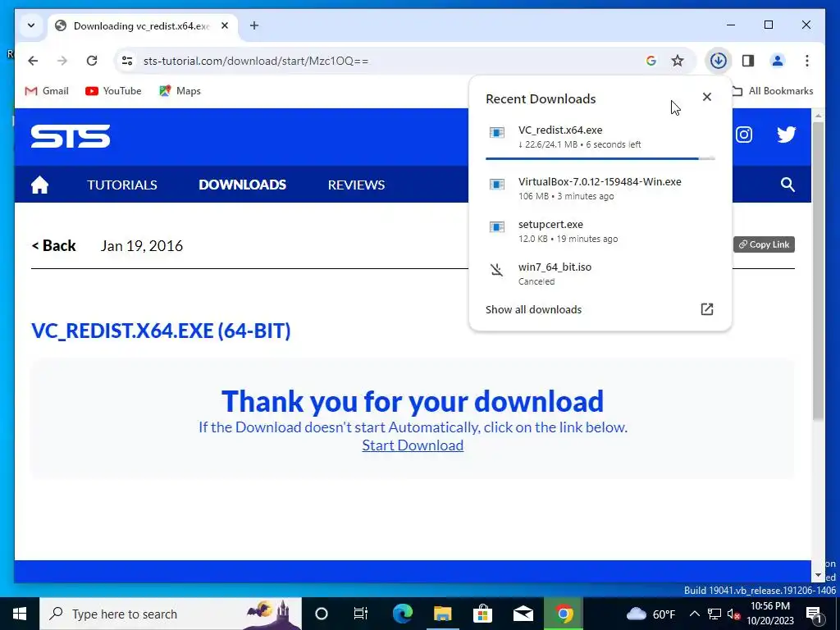This screenshot has height=630, width=840.
Task: Open Gmail bookmark
Action: click(x=47, y=91)
